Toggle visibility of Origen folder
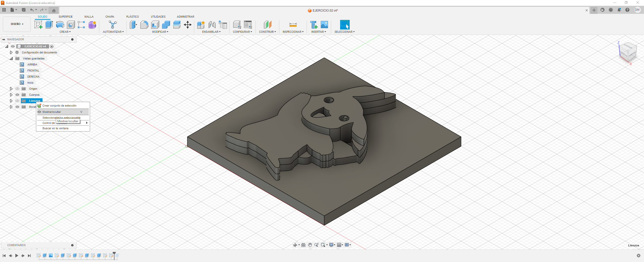The height and width of the screenshot is (262, 644). pyautogui.click(x=17, y=89)
